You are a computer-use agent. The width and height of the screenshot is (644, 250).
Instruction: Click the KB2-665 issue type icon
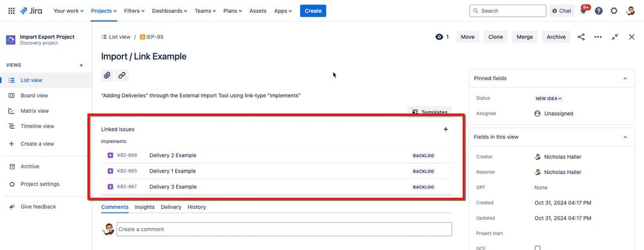point(110,171)
